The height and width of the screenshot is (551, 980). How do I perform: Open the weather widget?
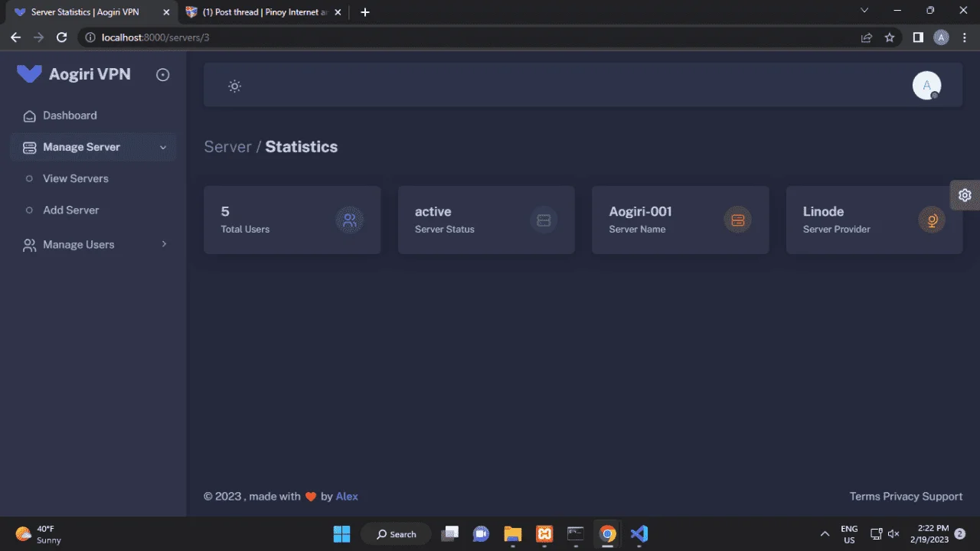tap(38, 534)
